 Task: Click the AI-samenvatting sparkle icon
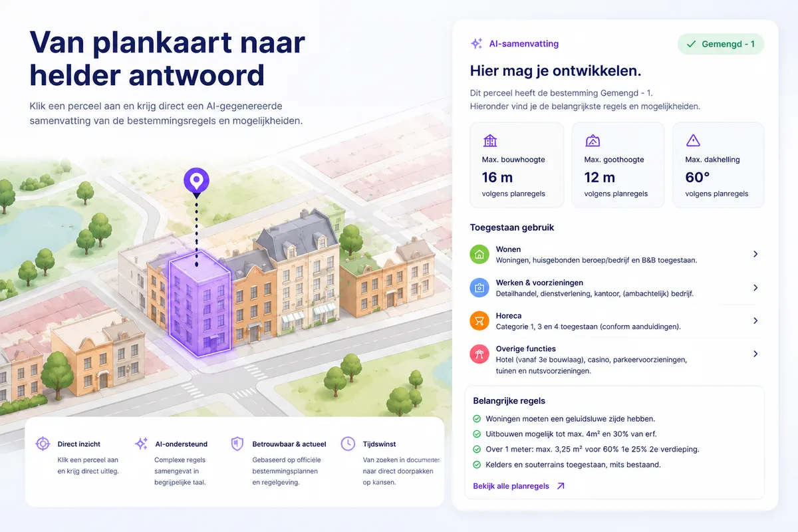(476, 44)
